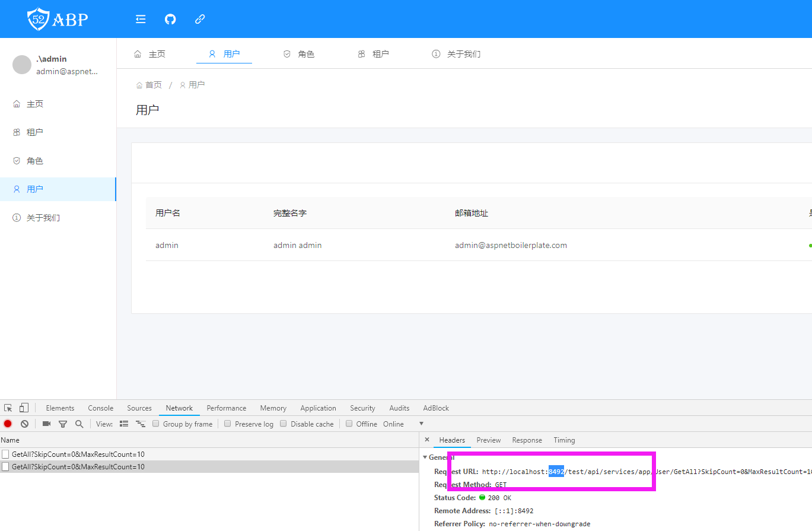Click the capture screenshots camera icon

coord(46,424)
